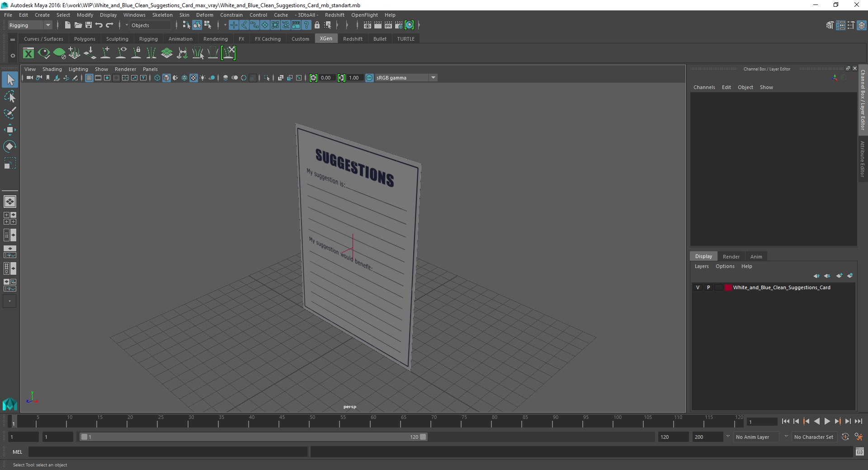The height and width of the screenshot is (470, 868).
Task: Pick the Scale tool in toolbox
Action: click(x=10, y=163)
